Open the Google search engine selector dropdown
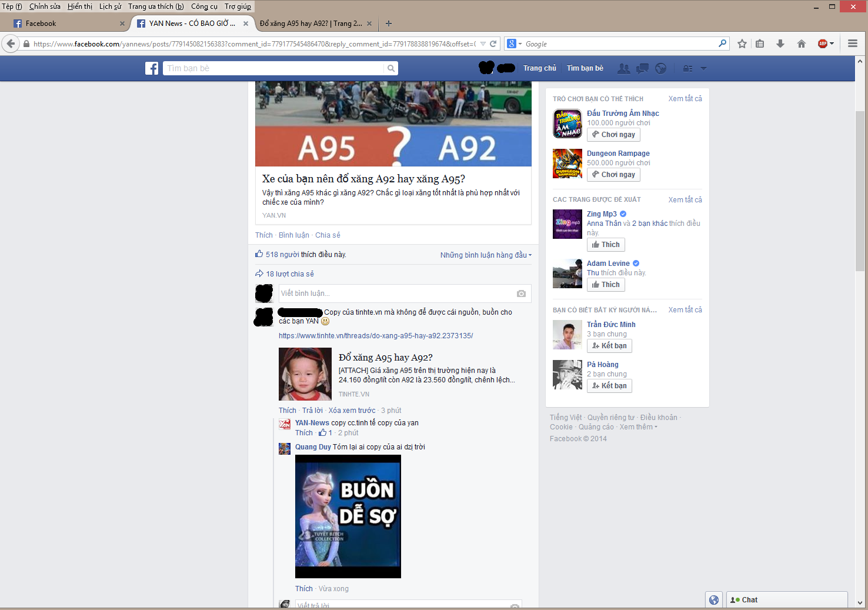Screen dimensions: 868x610 pos(515,44)
